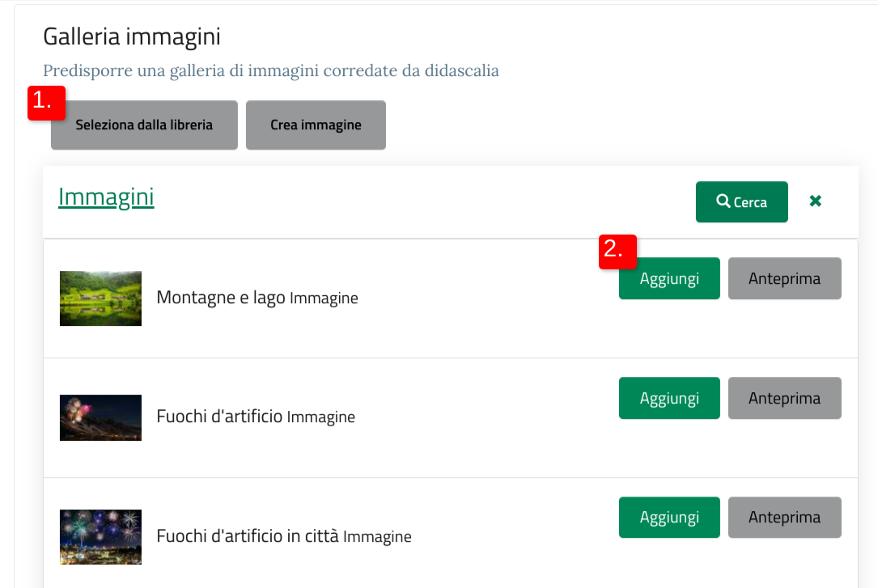878x588 pixels.
Task: Select Fuochi d'artificio in città title text
Action: coord(248,536)
